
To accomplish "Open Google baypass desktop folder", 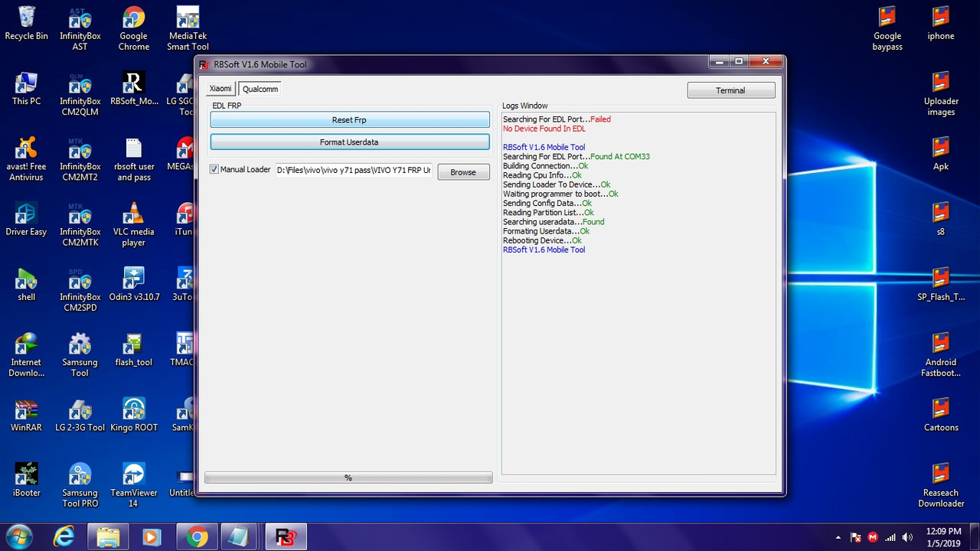I will point(887,29).
